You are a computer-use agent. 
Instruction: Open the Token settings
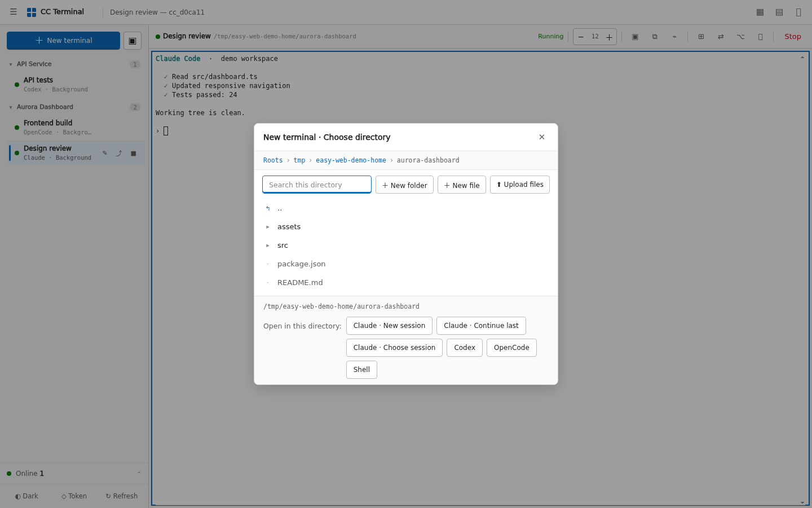click(x=74, y=496)
